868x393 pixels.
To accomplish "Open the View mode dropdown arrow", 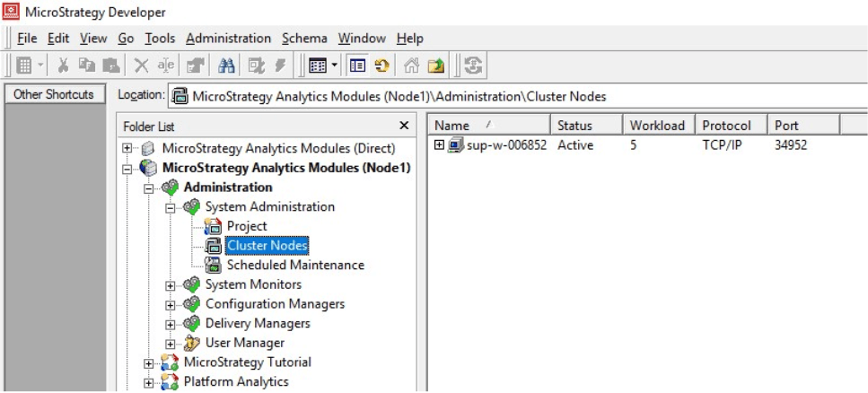I will click(x=334, y=65).
